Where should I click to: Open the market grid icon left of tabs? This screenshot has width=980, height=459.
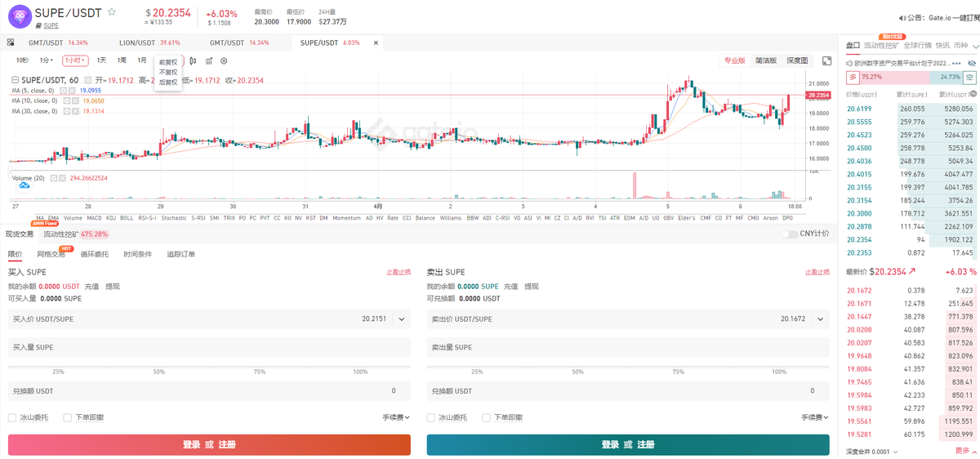11,42
